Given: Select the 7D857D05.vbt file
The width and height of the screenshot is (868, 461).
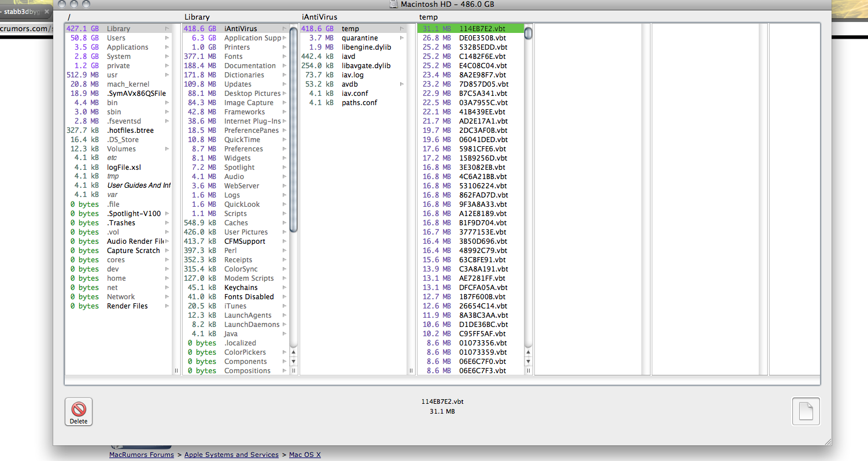Looking at the screenshot, I should tap(471, 84).
